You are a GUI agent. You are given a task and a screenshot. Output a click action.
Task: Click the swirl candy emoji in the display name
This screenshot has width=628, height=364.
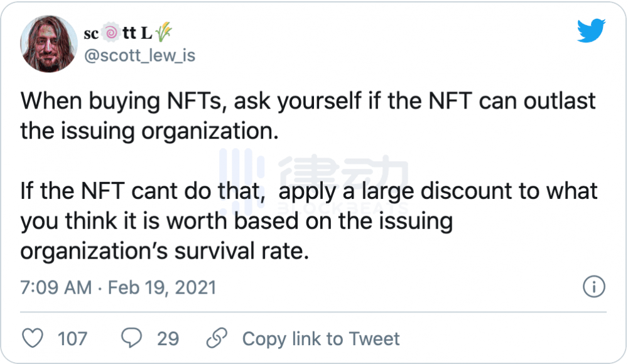[x=112, y=30]
